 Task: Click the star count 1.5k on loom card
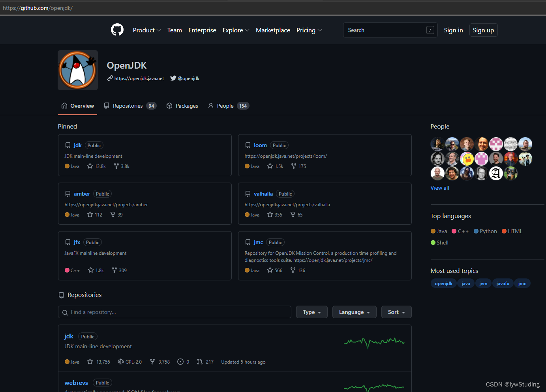(279, 166)
